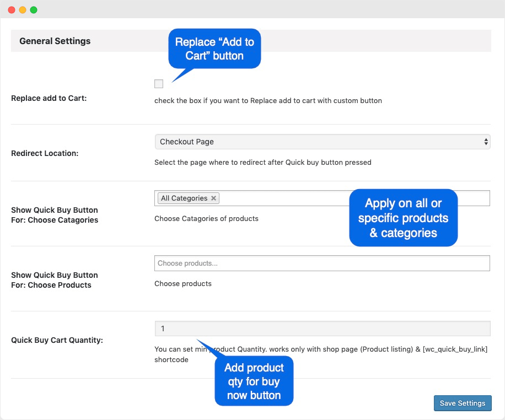Click the All Categories tag label
Screen dimensions: 505x420
(x=184, y=198)
